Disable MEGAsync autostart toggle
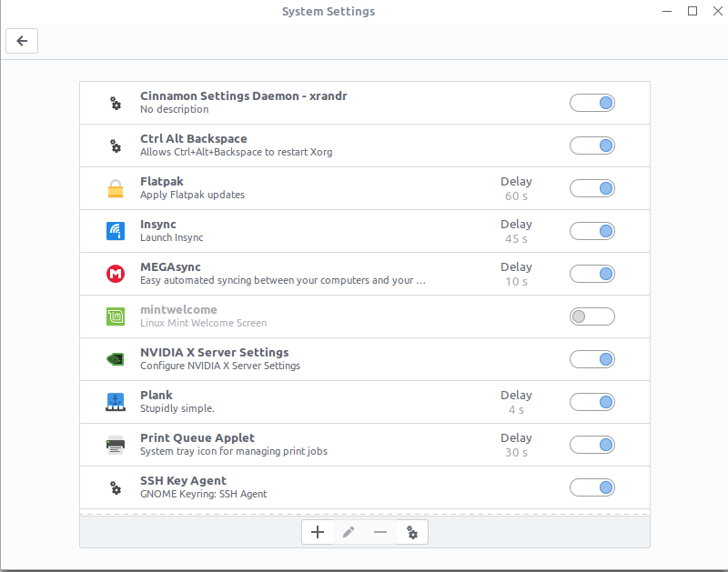Screen dimensions: 728x572 tap(591, 274)
